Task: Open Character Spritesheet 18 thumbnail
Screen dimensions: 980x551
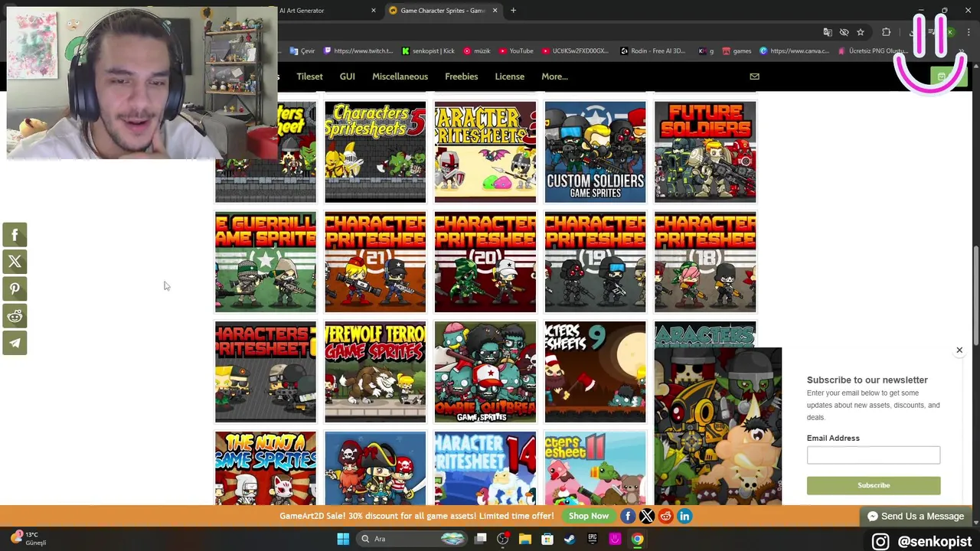Action: 705,262
